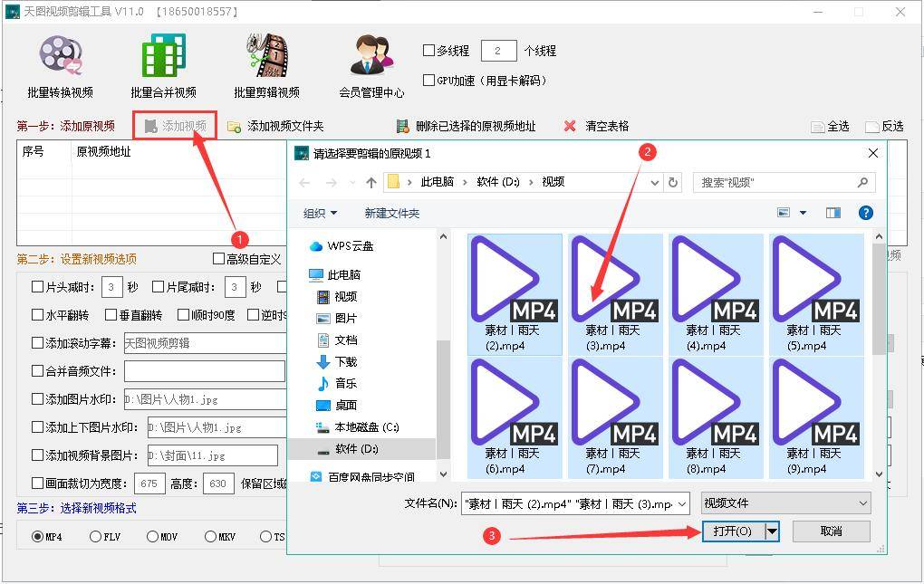Select 本地磁盘 (C:) in the sidebar
Viewport: 924px width, 584px height.
tap(358, 426)
